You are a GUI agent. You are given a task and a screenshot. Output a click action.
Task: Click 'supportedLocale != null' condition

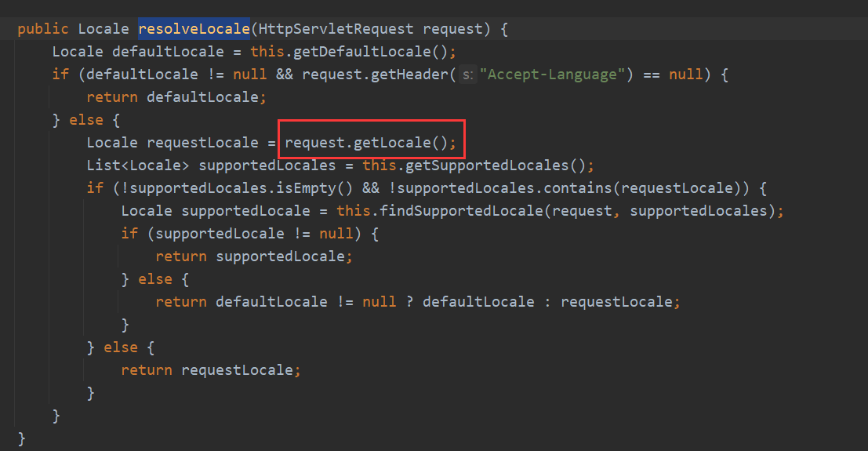[x=254, y=233]
